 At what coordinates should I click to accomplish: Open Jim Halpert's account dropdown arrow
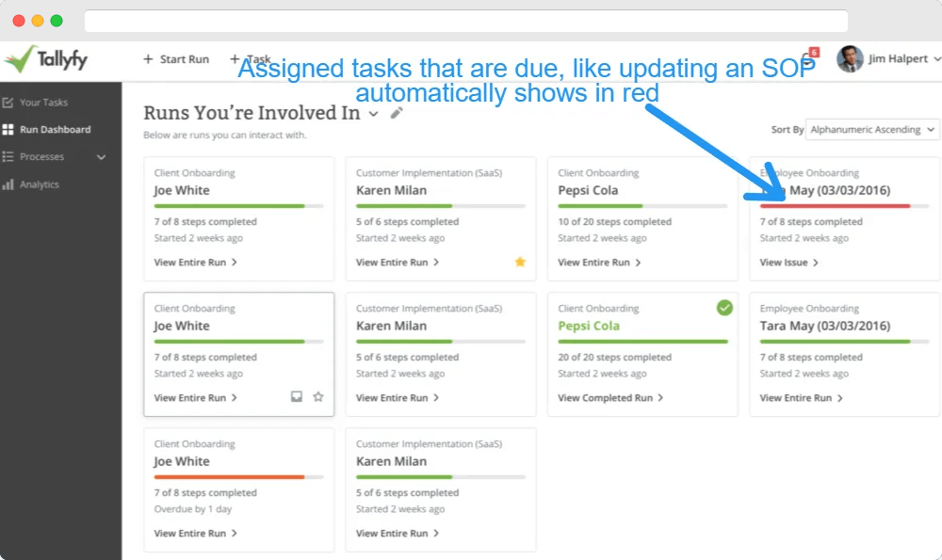(x=936, y=58)
